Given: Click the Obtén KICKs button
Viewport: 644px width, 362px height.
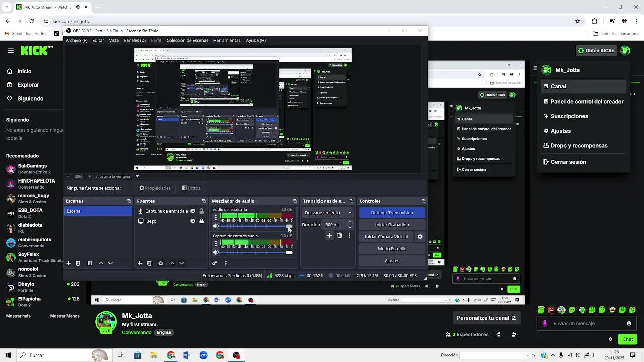Looking at the screenshot, I should click(x=597, y=51).
